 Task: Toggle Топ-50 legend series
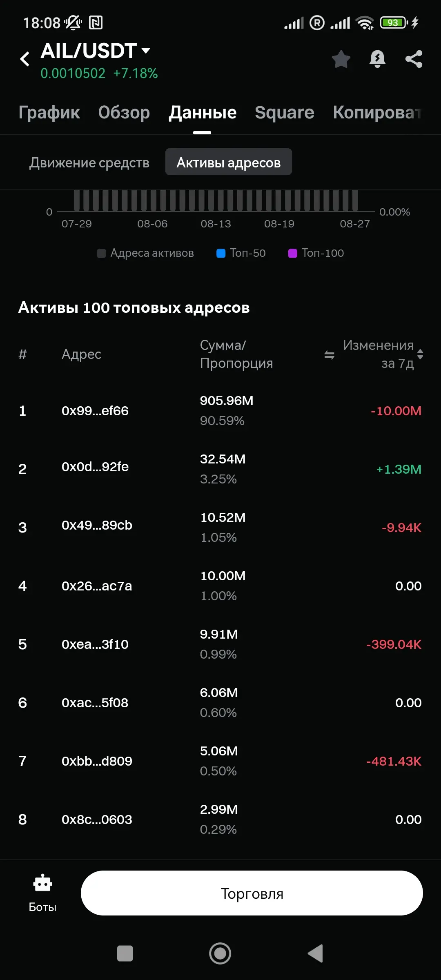coord(241,253)
